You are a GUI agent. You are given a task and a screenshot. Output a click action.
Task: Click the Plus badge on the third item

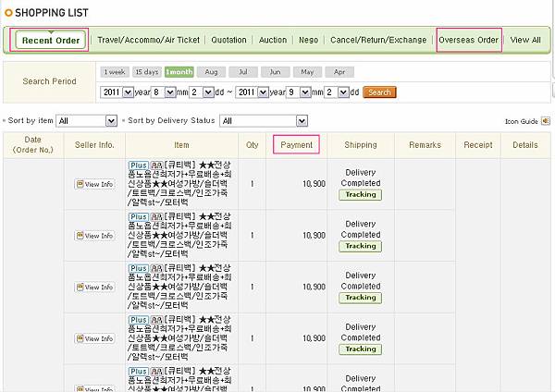137,267
